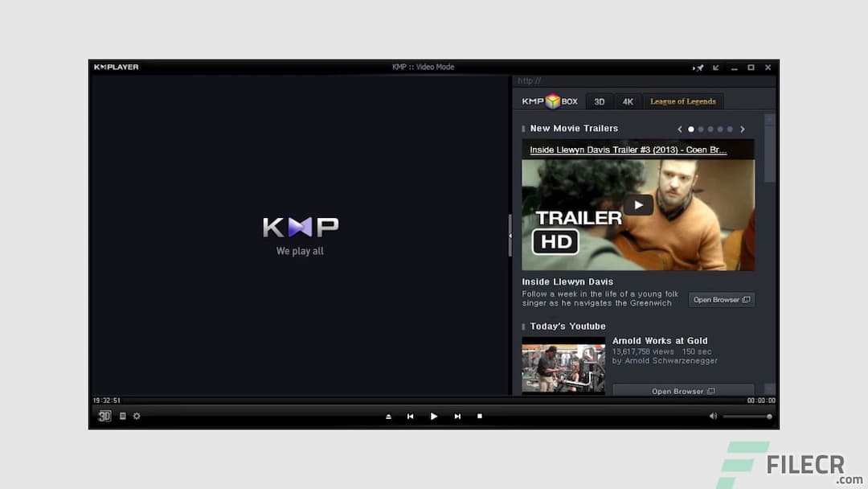868x489 pixels.
Task: Show next movie trailer with right arrow
Action: click(742, 129)
